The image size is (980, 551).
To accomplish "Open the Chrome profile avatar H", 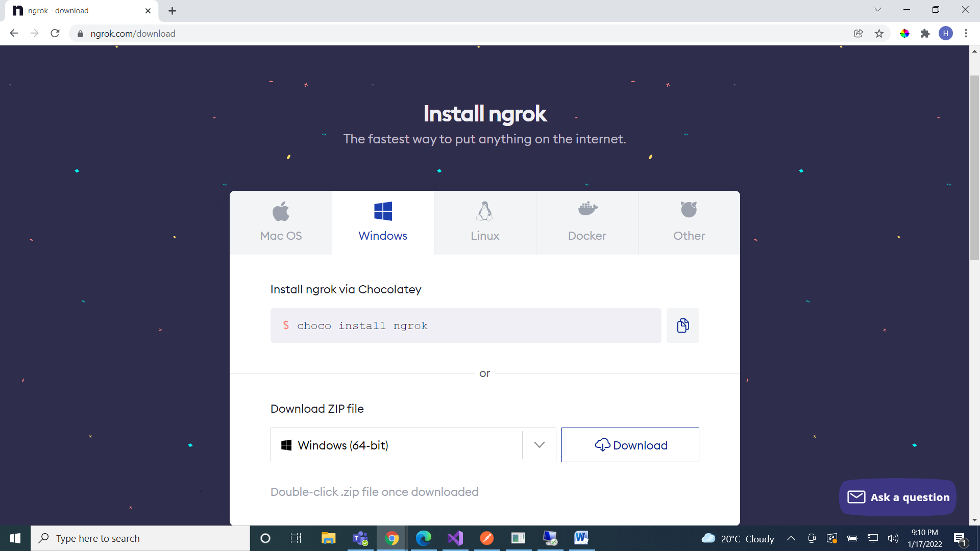I will pos(946,34).
